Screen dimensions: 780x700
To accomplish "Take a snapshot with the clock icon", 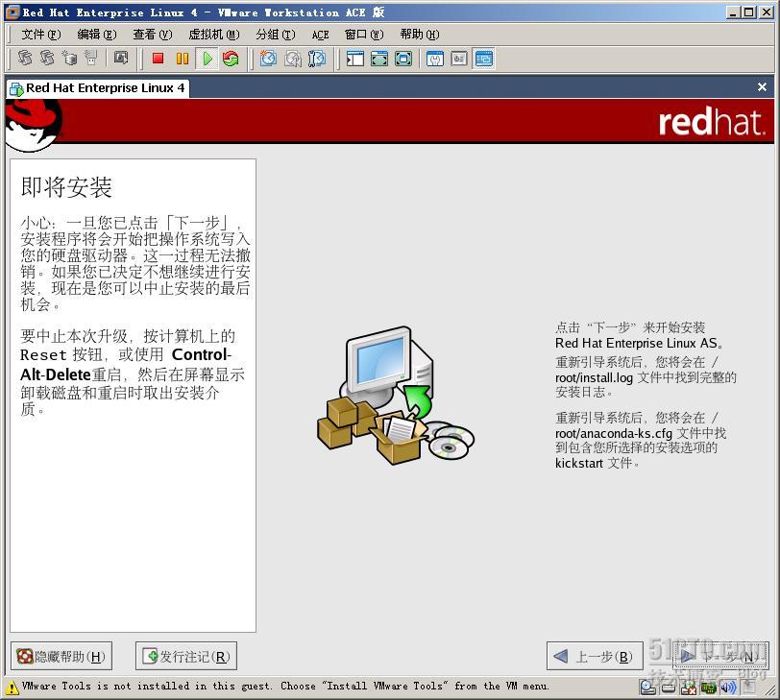I will pyautogui.click(x=268, y=59).
